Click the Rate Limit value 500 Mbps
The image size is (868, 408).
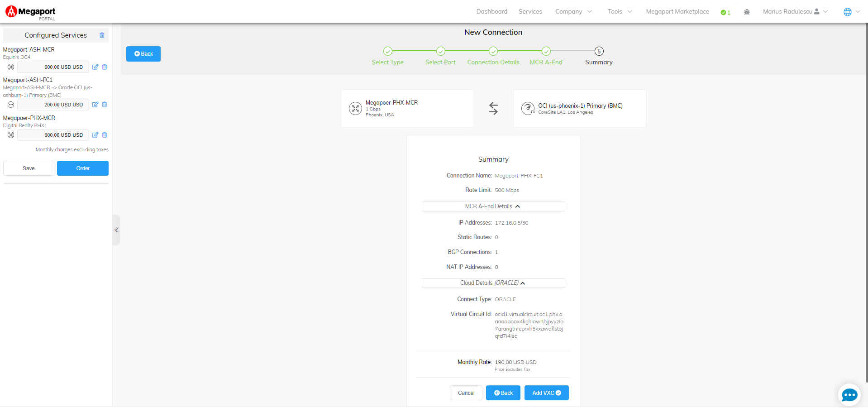[507, 190]
